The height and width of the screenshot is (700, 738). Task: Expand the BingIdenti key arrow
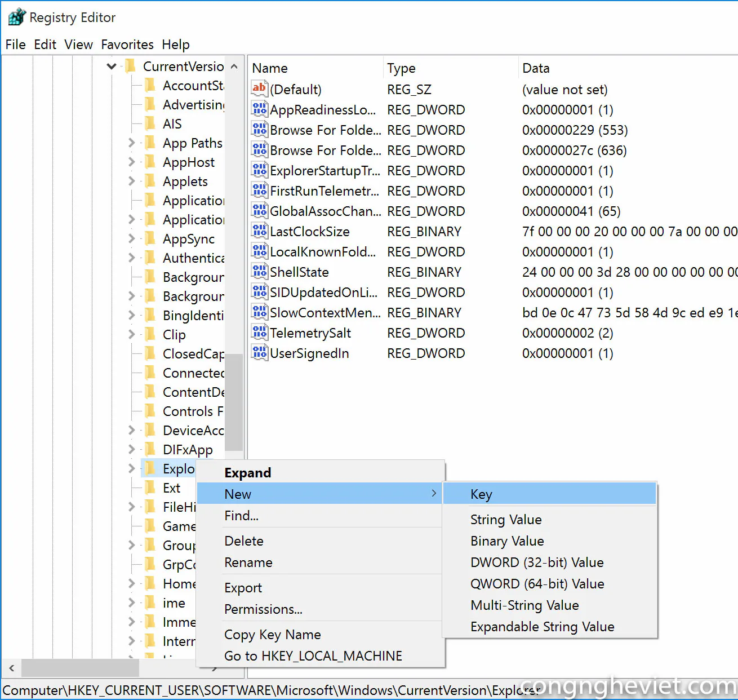click(x=132, y=315)
